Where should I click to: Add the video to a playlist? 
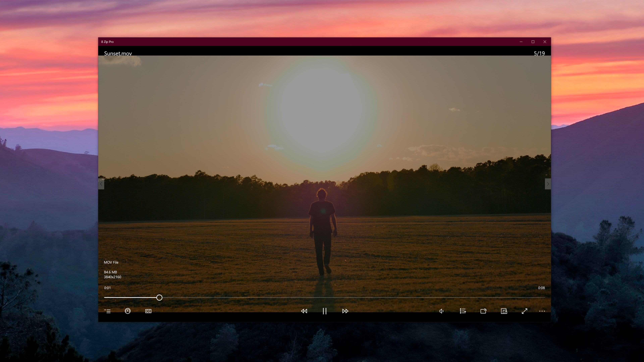tap(463, 311)
